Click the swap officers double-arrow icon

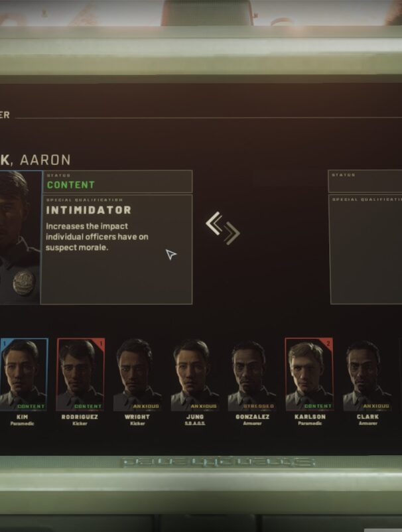click(223, 228)
